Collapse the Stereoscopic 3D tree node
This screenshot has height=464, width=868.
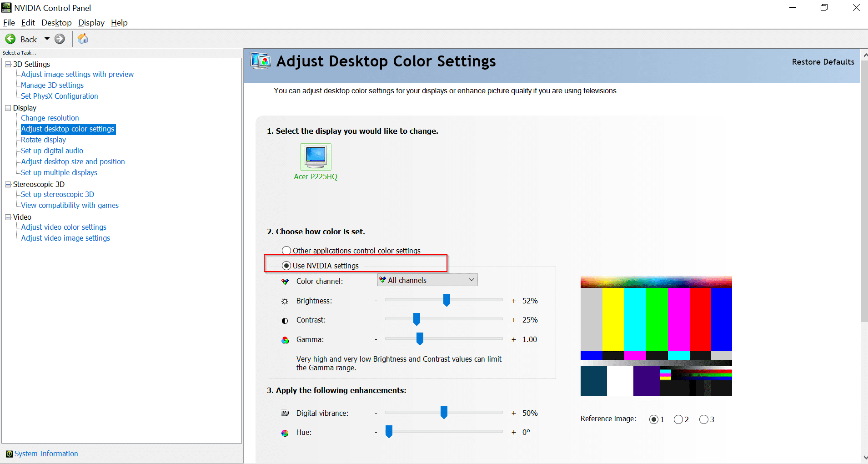(x=8, y=185)
